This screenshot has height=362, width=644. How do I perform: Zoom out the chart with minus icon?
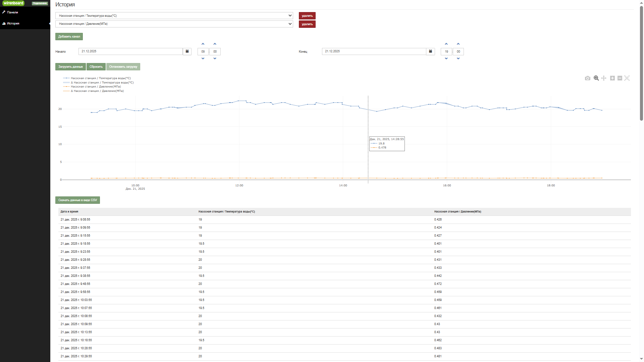620,78
